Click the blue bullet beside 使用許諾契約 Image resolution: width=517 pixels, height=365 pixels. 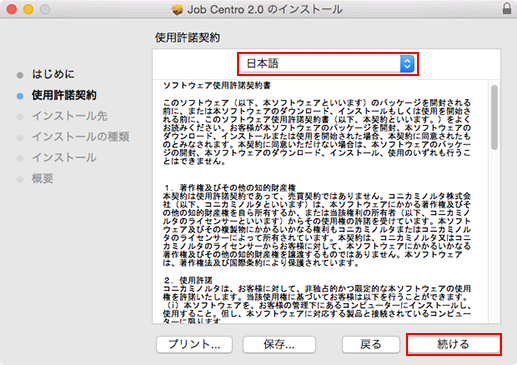tap(20, 96)
